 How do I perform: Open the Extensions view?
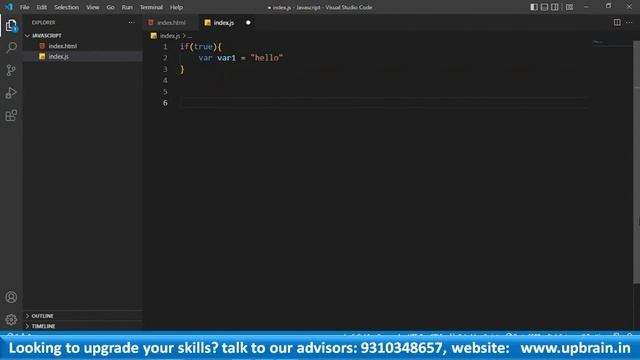click(x=11, y=116)
